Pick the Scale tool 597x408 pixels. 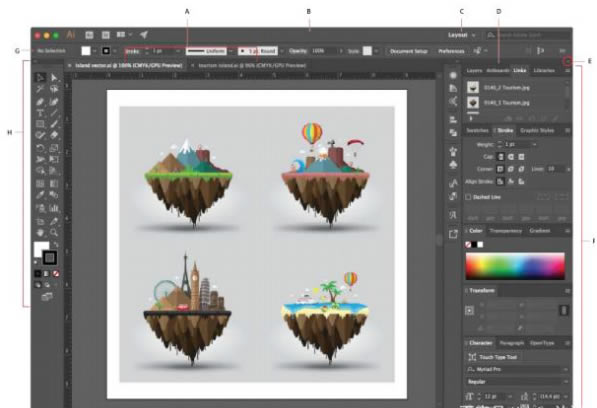coord(54,148)
